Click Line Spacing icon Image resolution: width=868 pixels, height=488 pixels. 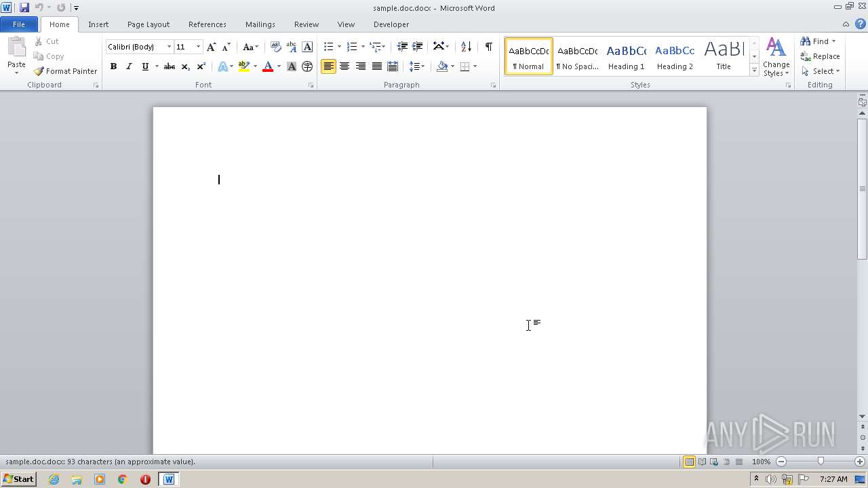tap(414, 66)
